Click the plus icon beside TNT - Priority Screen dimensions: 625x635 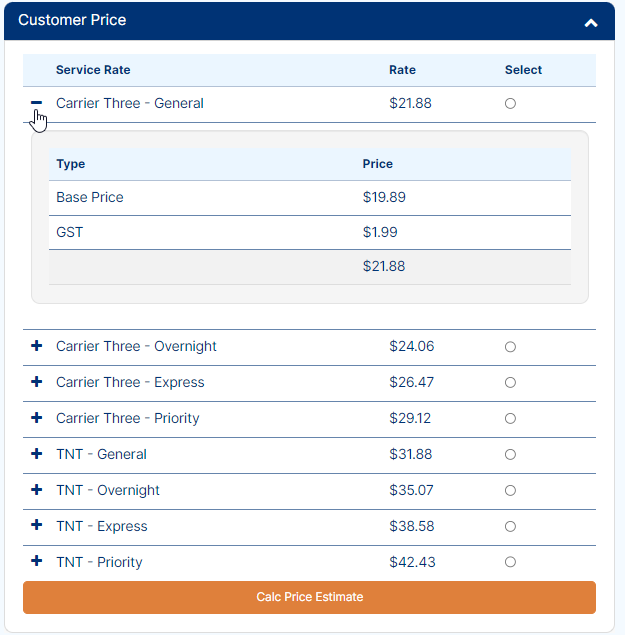(36, 561)
